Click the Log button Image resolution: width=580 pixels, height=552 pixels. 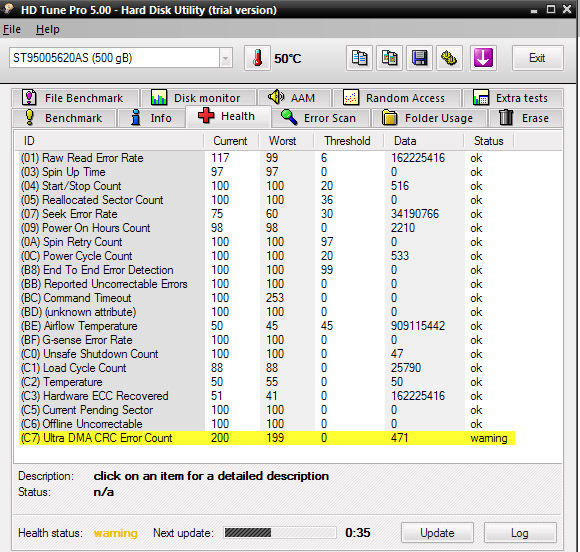pyautogui.click(x=520, y=533)
